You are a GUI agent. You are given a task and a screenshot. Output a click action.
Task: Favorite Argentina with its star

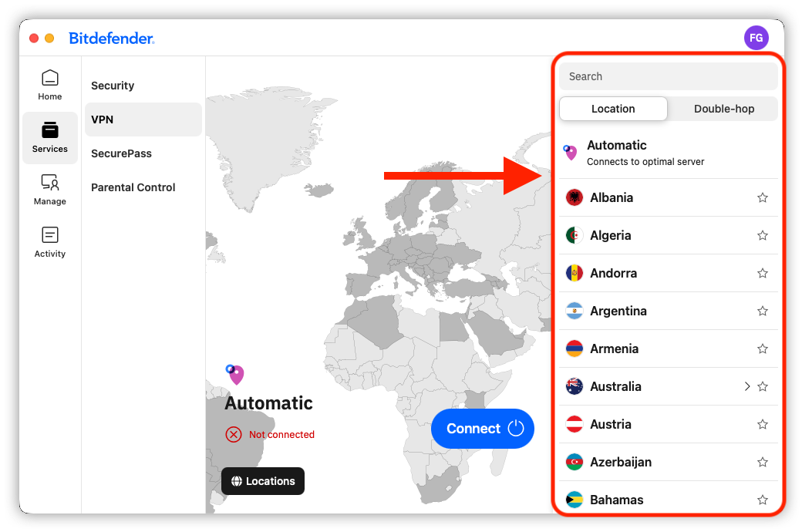(763, 311)
